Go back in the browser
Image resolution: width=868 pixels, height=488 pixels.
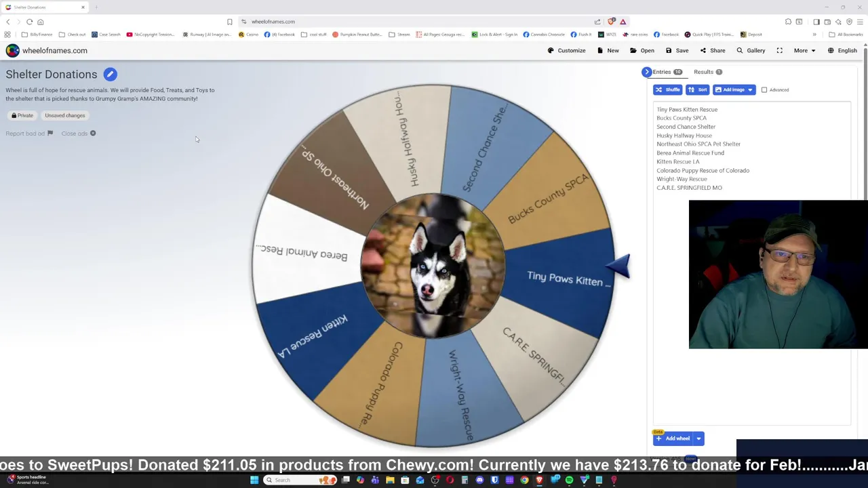point(8,22)
